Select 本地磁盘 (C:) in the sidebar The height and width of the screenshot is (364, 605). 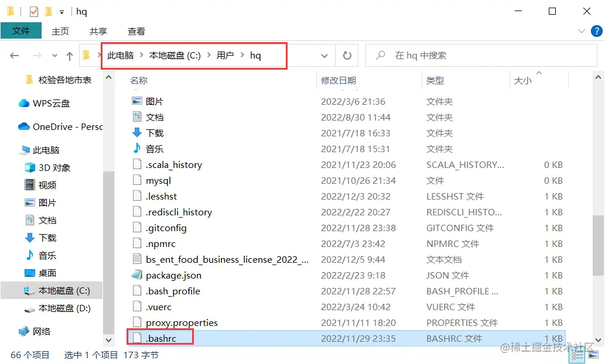point(64,290)
